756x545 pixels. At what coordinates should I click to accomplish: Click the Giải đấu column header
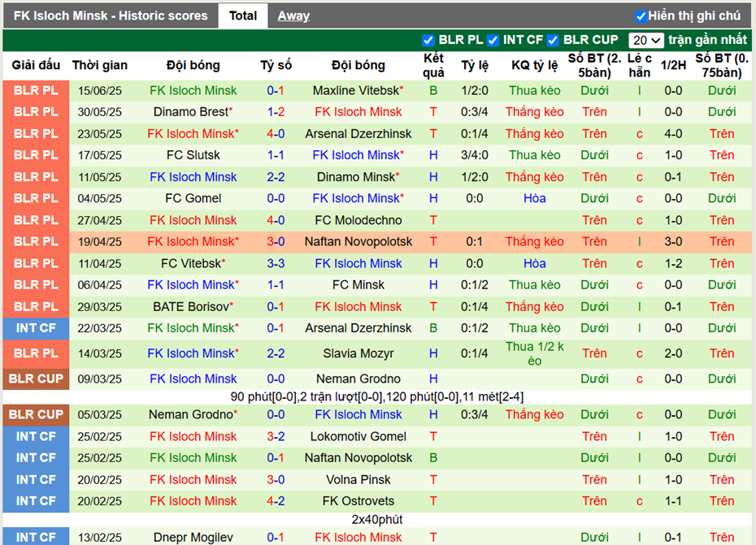pyautogui.click(x=36, y=65)
